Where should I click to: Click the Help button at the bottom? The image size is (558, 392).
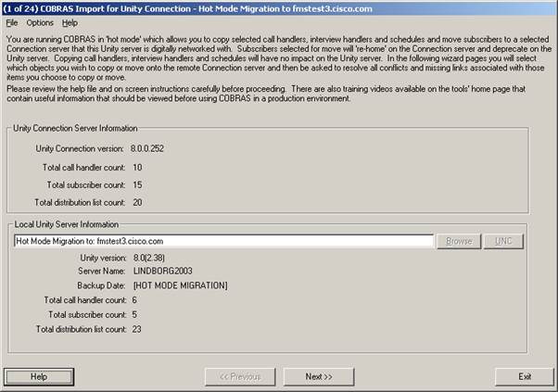(x=39, y=376)
